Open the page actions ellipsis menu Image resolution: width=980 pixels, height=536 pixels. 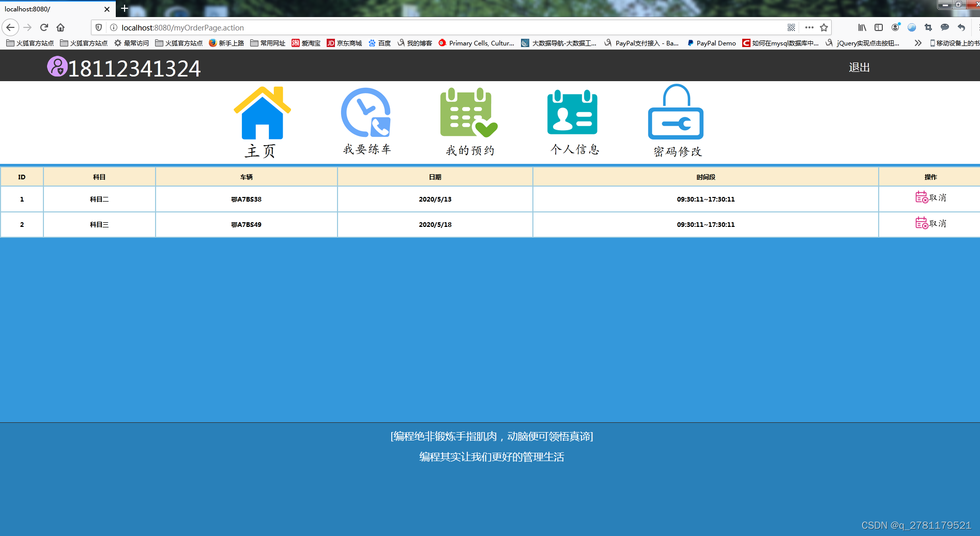tap(808, 27)
